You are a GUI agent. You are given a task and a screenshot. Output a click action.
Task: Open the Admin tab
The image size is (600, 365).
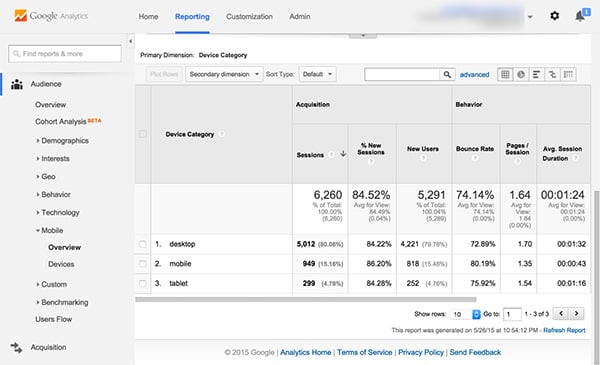(x=300, y=16)
